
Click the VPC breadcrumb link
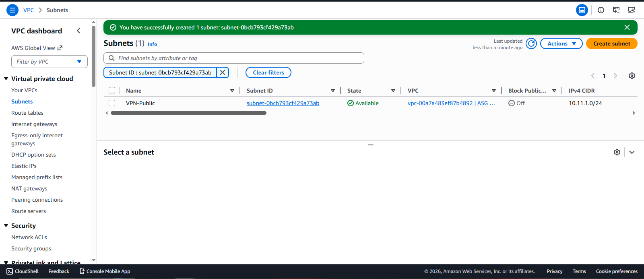coord(29,10)
